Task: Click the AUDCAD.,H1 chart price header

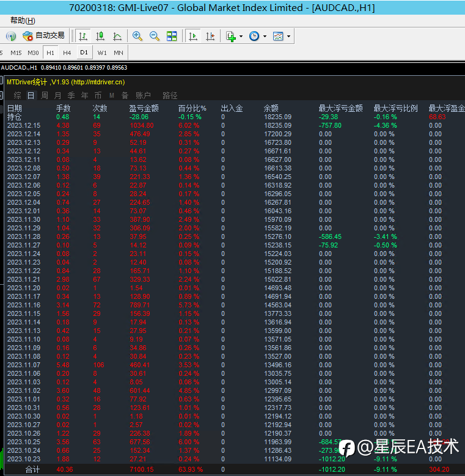Action: [x=64, y=67]
